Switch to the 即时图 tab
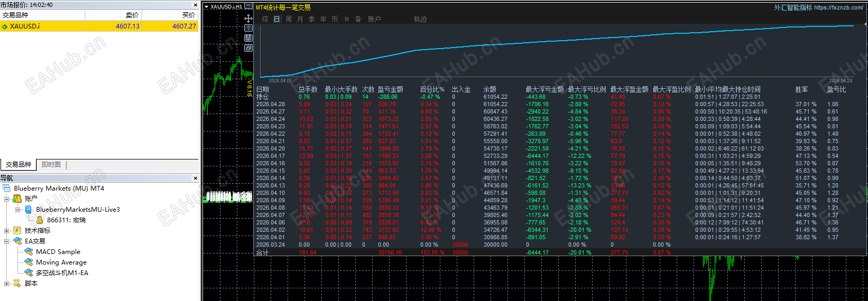The height and width of the screenshot is (301, 868). (51, 165)
